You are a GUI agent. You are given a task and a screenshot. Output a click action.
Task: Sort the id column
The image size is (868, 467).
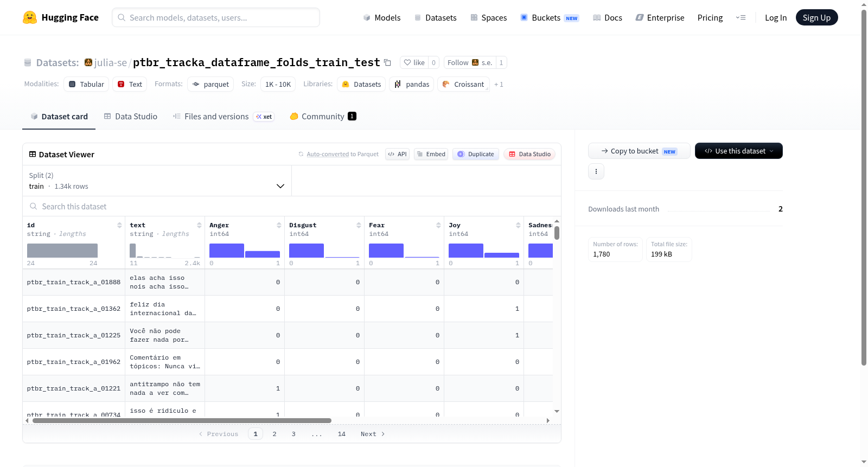(x=119, y=225)
